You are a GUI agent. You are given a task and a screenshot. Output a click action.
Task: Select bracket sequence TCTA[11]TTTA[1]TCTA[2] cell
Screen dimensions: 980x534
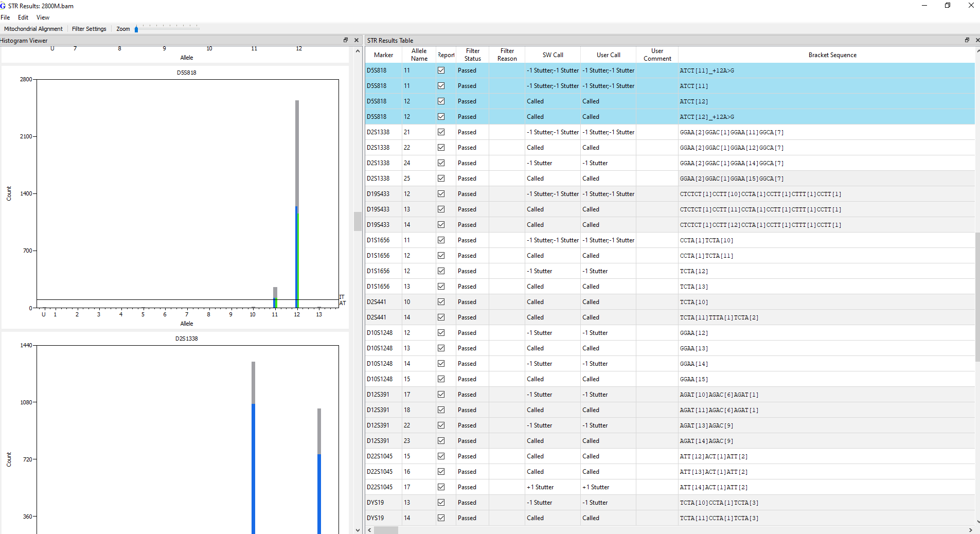coord(827,317)
